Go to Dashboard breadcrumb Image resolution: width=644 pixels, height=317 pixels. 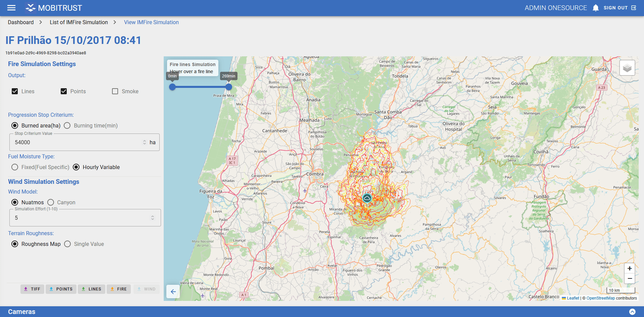21,22
